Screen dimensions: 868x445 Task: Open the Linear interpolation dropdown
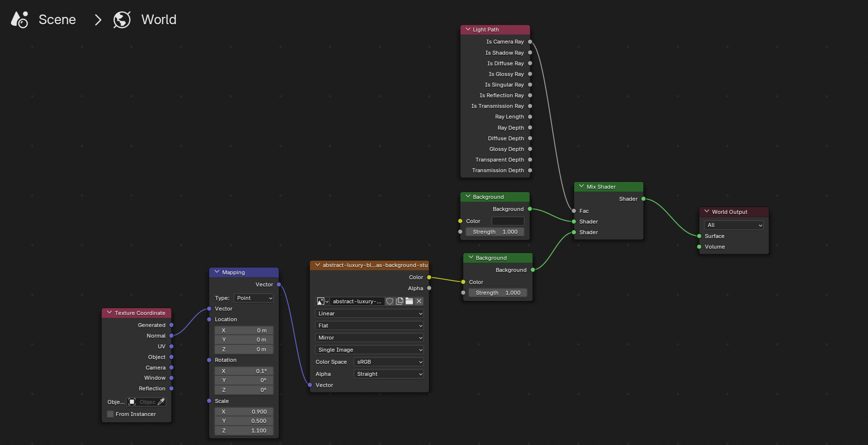coord(369,313)
